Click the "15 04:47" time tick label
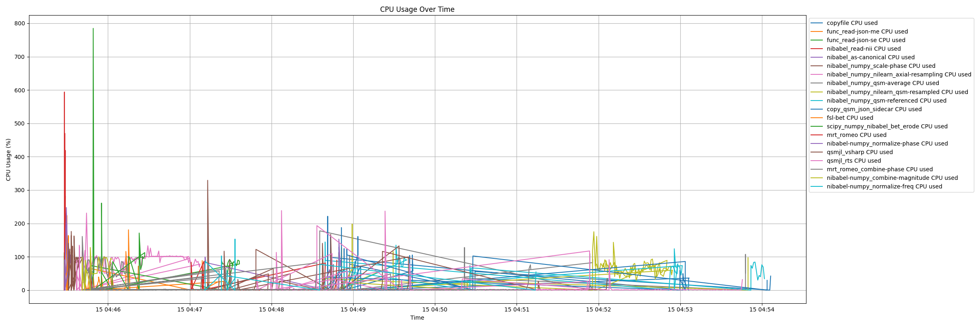The width and height of the screenshot is (980, 327). point(190,309)
